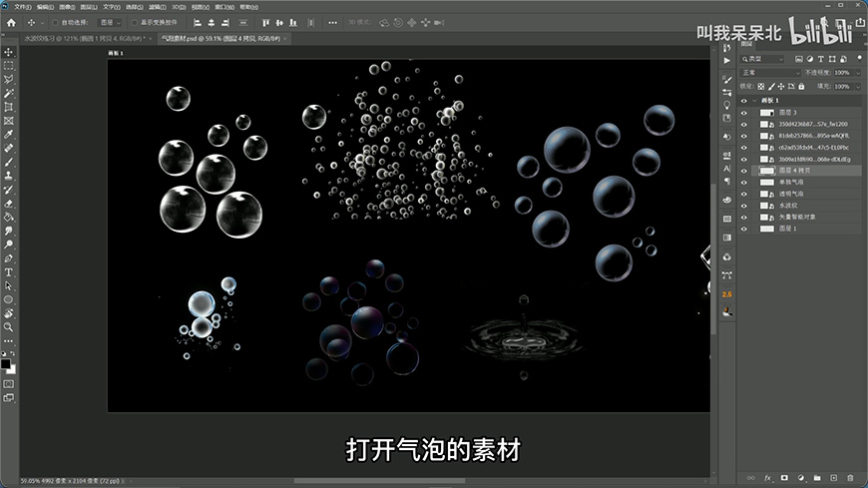Select the Move tool in the left toolbar
The image size is (868, 488).
[8, 52]
